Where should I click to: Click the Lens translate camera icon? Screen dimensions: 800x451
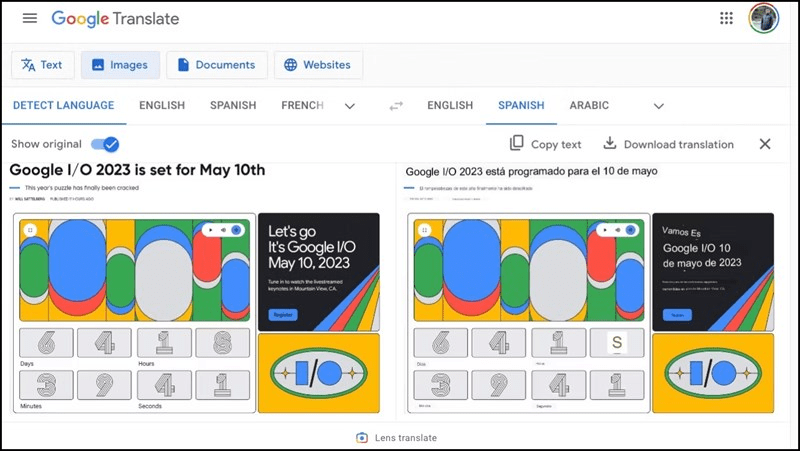(362, 438)
